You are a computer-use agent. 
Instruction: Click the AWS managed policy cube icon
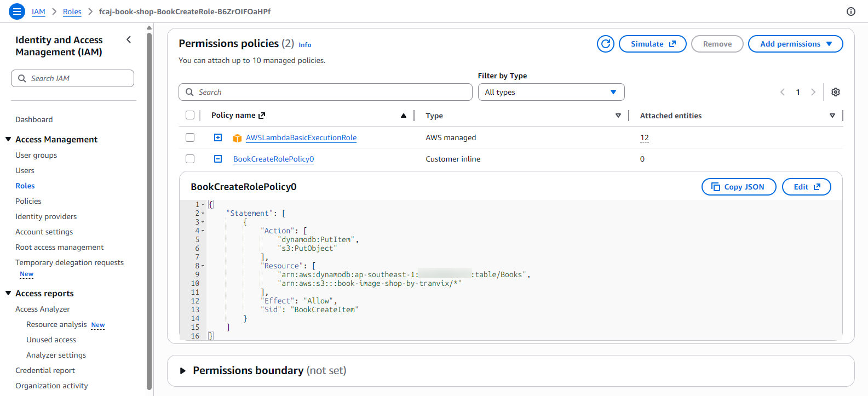coord(237,138)
